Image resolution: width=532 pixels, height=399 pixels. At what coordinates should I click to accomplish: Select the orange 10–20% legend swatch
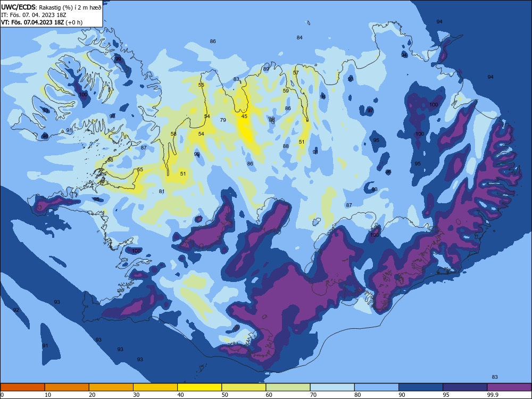tap(67, 387)
